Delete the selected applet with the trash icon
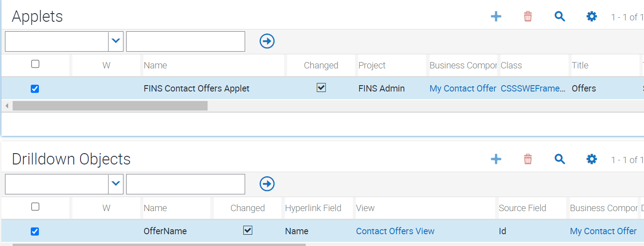 (x=528, y=17)
